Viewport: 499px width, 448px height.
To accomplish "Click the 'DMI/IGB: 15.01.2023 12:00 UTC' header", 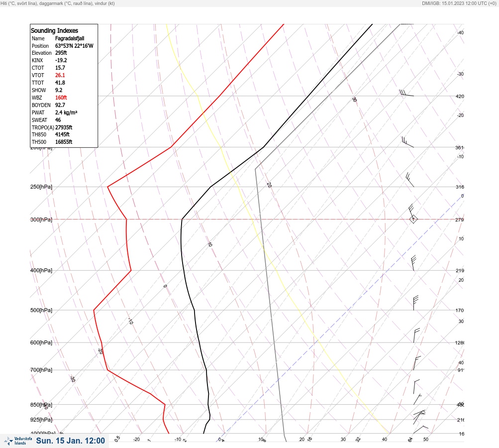I will [x=459, y=3].
